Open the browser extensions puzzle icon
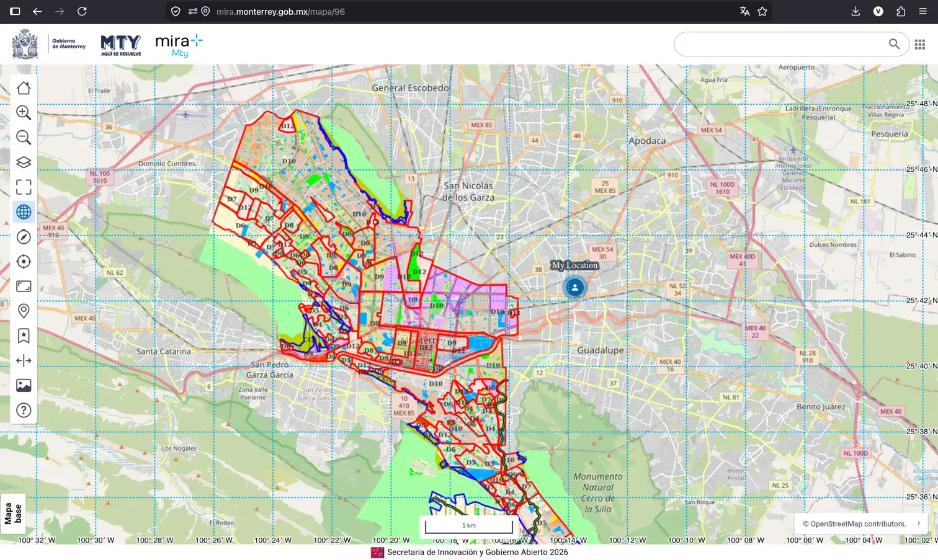938x560 pixels. 901,11
